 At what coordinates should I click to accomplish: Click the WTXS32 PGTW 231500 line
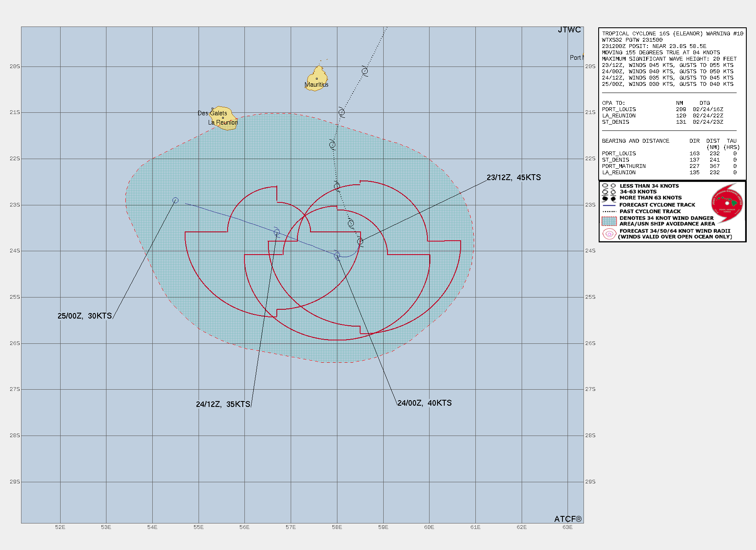pos(632,40)
